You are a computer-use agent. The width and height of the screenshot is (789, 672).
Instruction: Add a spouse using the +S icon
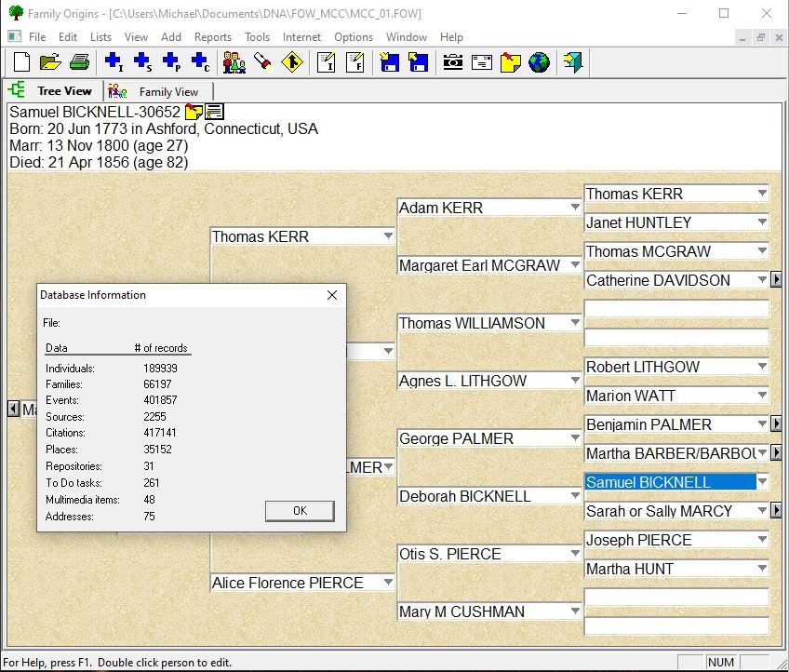point(141,62)
